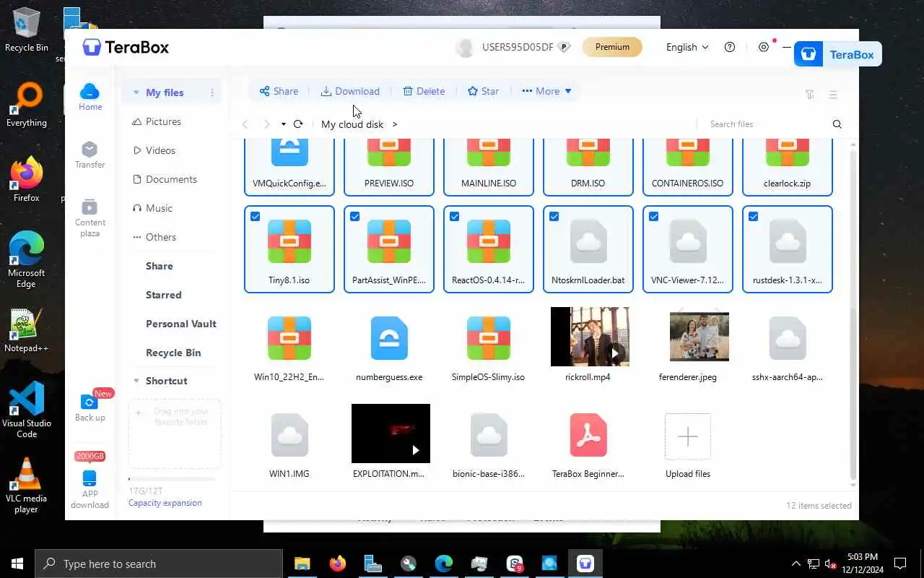Viewport: 924px width, 578px height.
Task: Collapse the Shortcut section
Action: click(x=136, y=381)
